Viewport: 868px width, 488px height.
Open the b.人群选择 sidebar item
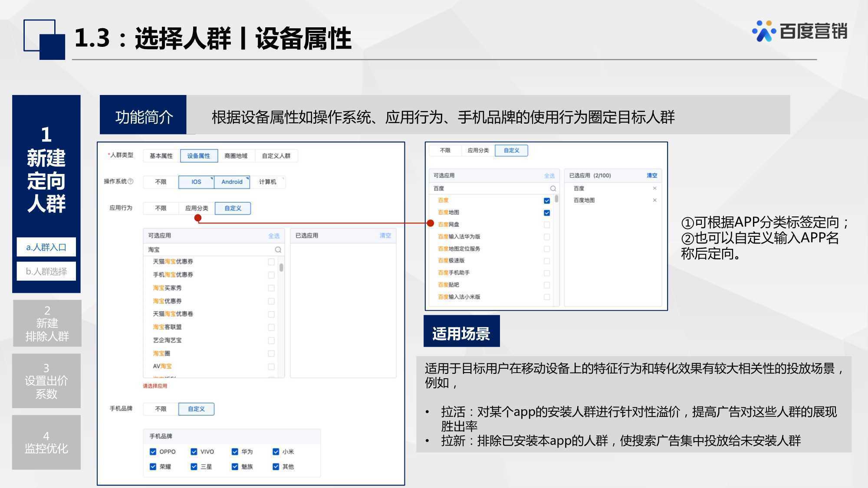click(46, 272)
